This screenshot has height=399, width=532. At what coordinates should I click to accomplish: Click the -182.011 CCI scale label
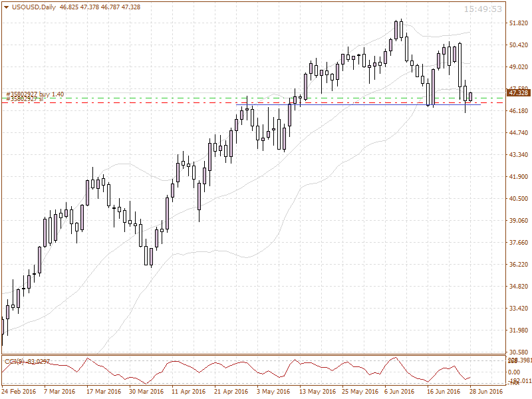(x=518, y=382)
